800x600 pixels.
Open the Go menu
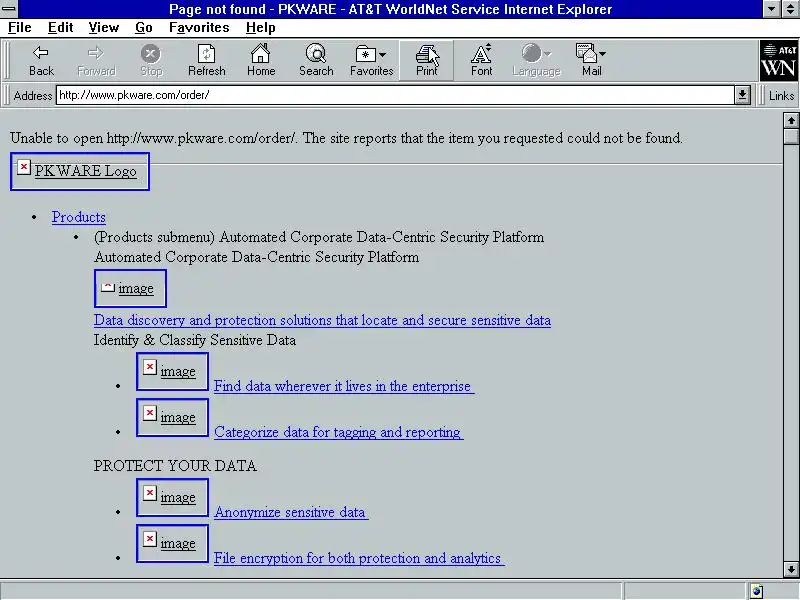click(x=144, y=28)
